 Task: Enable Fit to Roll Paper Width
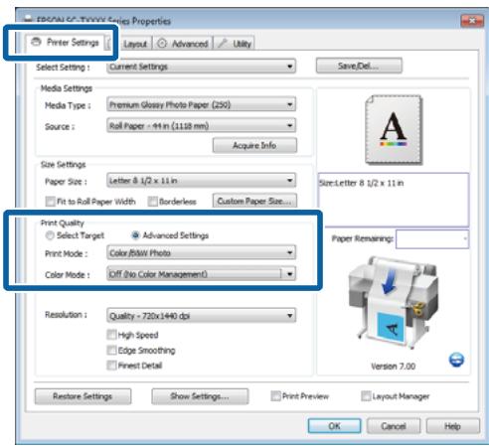(51, 202)
